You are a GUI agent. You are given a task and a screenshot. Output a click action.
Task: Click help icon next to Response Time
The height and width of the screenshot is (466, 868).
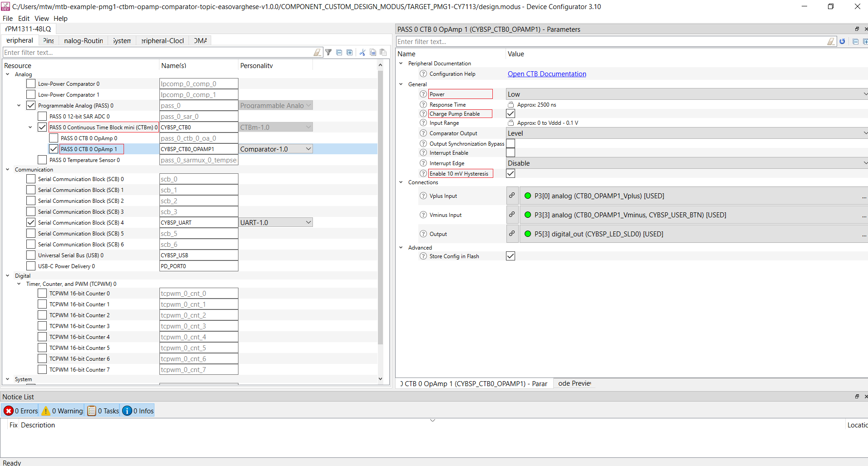tap(423, 104)
